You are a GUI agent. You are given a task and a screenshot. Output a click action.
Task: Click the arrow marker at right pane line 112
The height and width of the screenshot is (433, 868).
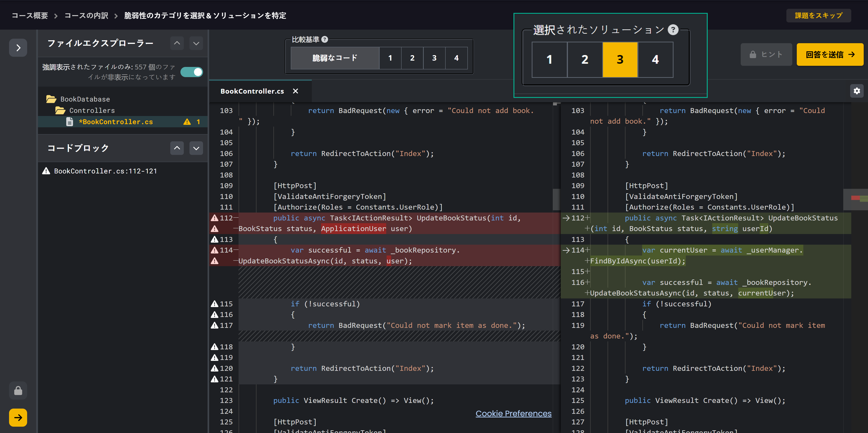pos(566,218)
